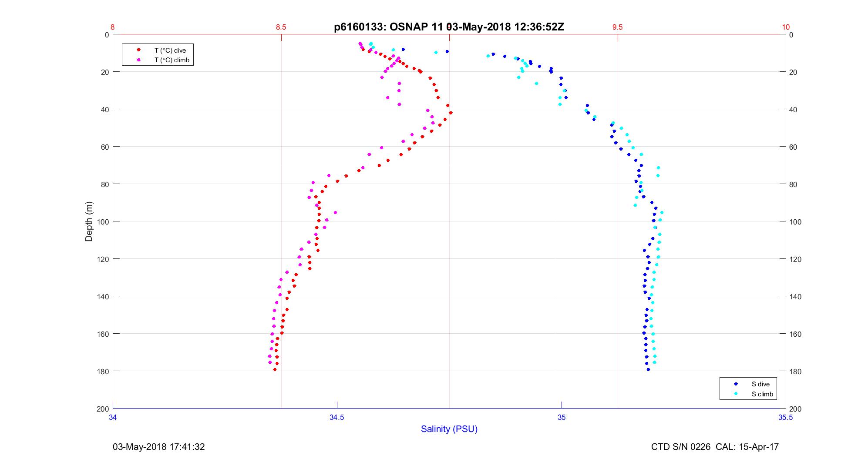Image resolution: width=868 pixels, height=459 pixels.
Task: Click the cyan climb marker in salinity legend
Action: click(x=736, y=394)
